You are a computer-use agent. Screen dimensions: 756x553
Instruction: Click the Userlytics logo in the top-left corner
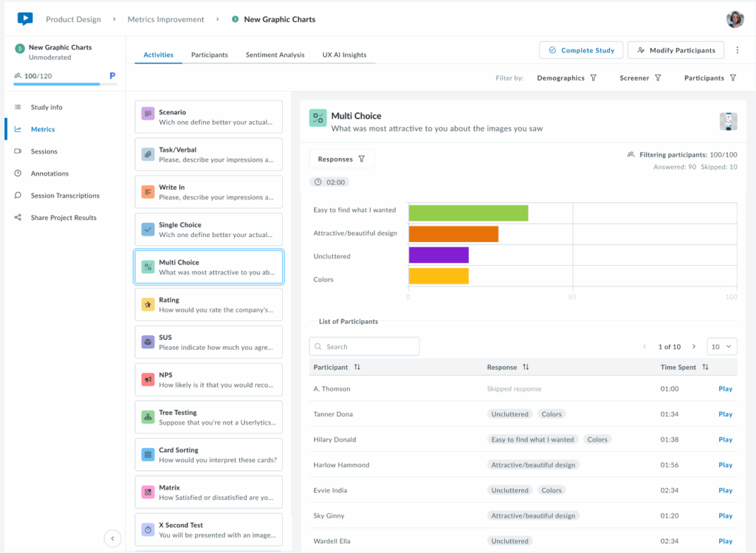(24, 18)
